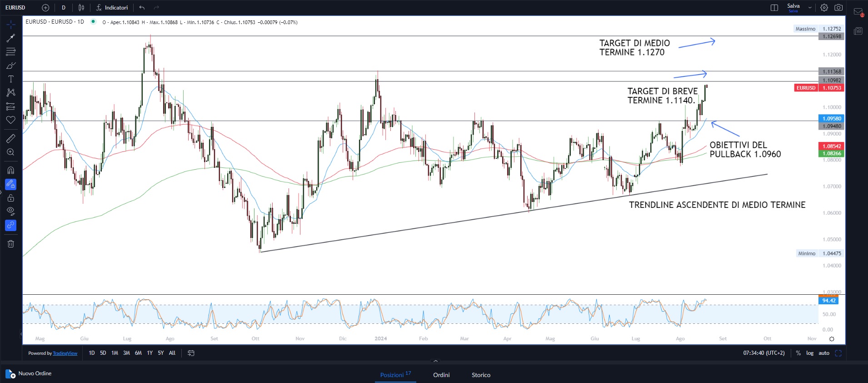Delete drawings with the trash icon
Image resolution: width=868 pixels, height=383 pixels.
pyautogui.click(x=11, y=244)
